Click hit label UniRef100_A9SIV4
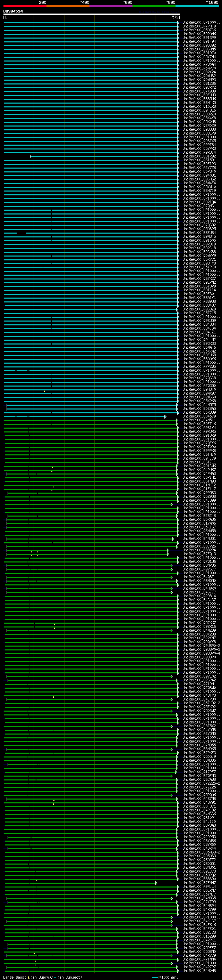The image size is (222, 980). (x=199, y=428)
